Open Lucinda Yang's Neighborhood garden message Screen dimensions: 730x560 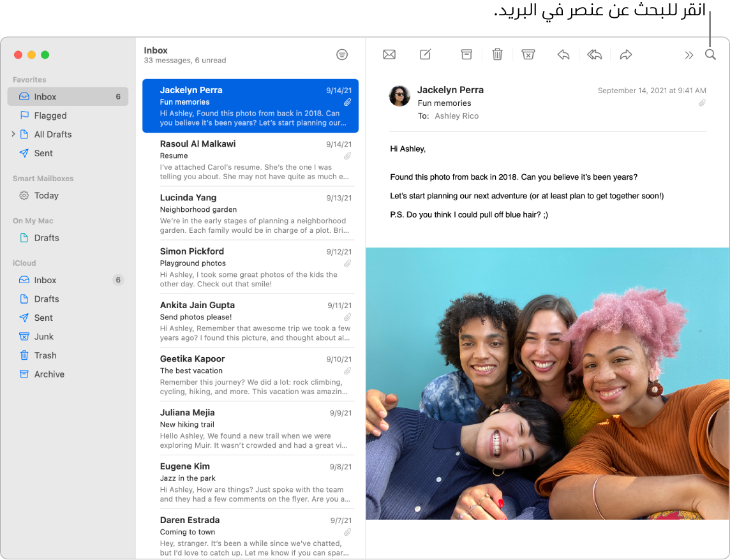(251, 213)
